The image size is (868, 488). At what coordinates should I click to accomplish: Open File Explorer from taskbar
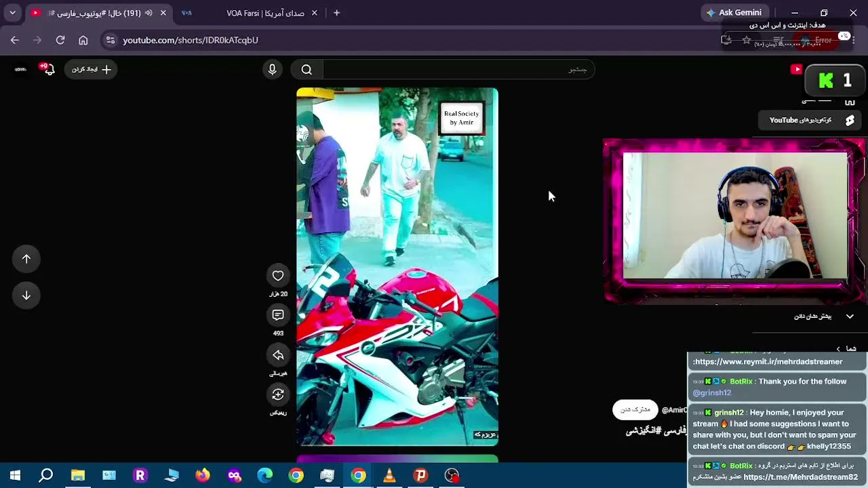click(x=78, y=476)
